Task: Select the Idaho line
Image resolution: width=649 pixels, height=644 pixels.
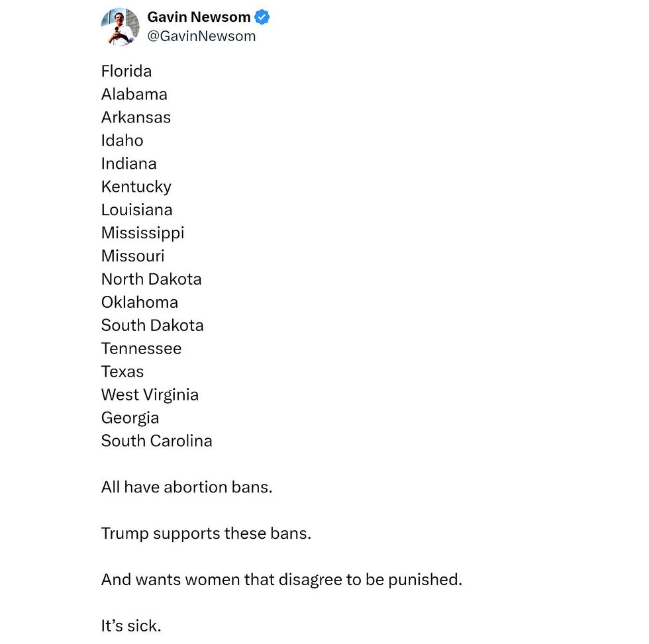Action: click(122, 140)
